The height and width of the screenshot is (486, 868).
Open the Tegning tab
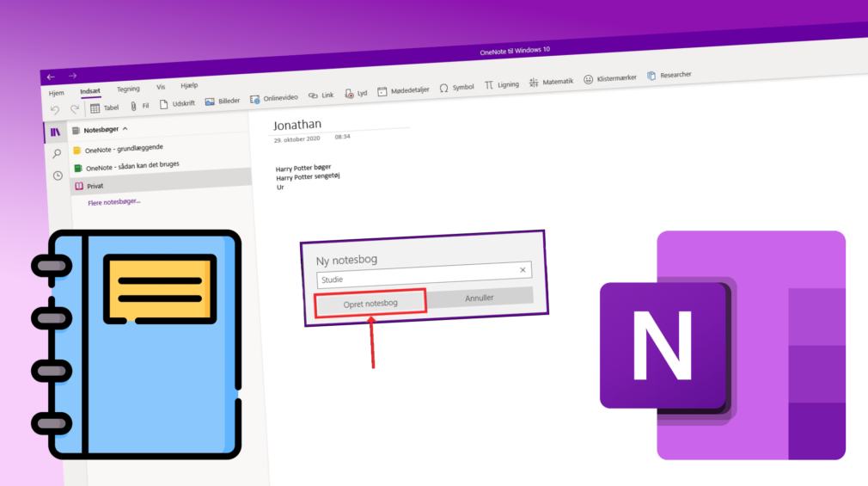pyautogui.click(x=128, y=89)
